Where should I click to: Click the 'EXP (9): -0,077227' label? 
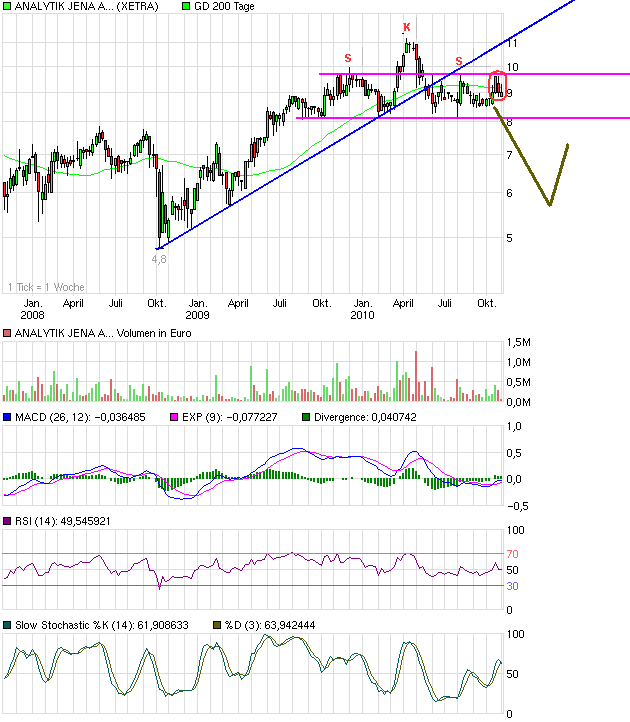[229, 417]
